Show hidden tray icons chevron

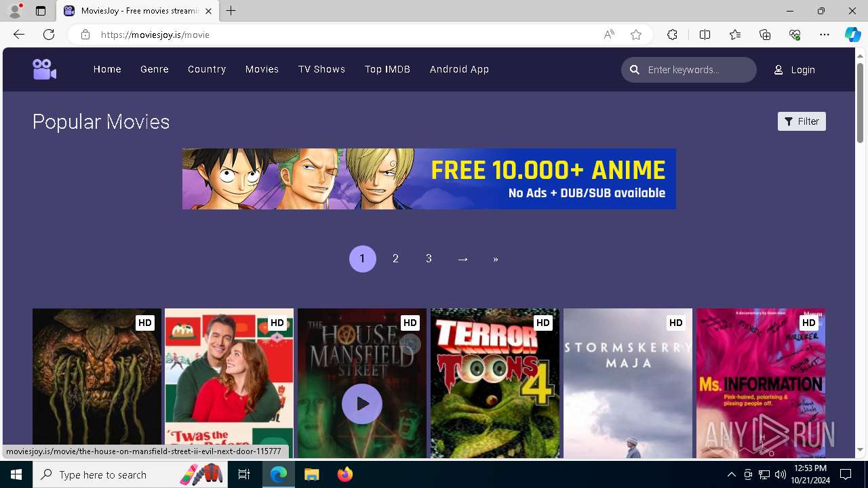coord(731,474)
